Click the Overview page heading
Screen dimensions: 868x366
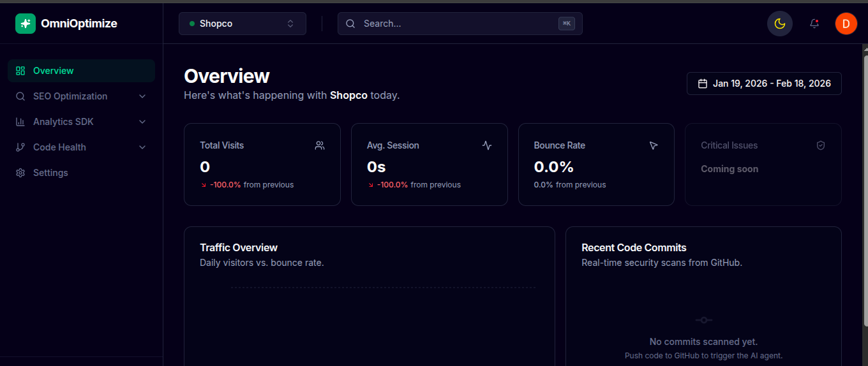(x=227, y=76)
